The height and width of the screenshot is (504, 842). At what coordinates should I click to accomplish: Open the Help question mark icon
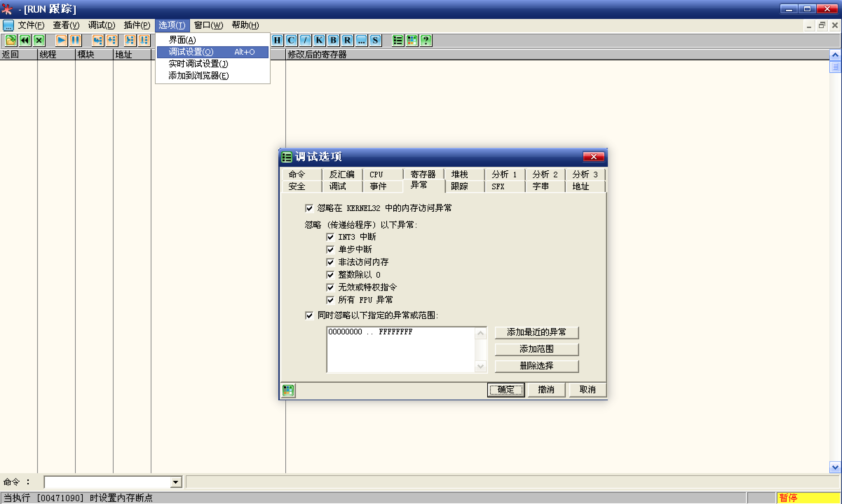coord(426,40)
